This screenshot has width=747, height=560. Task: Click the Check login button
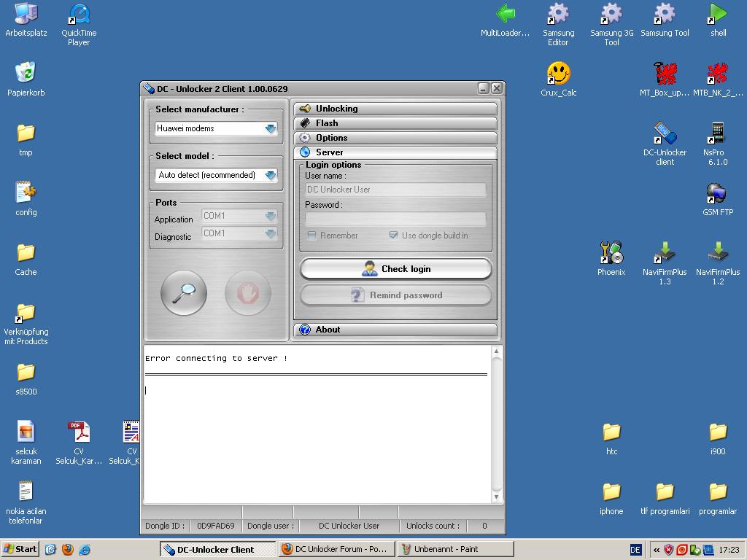[395, 269]
